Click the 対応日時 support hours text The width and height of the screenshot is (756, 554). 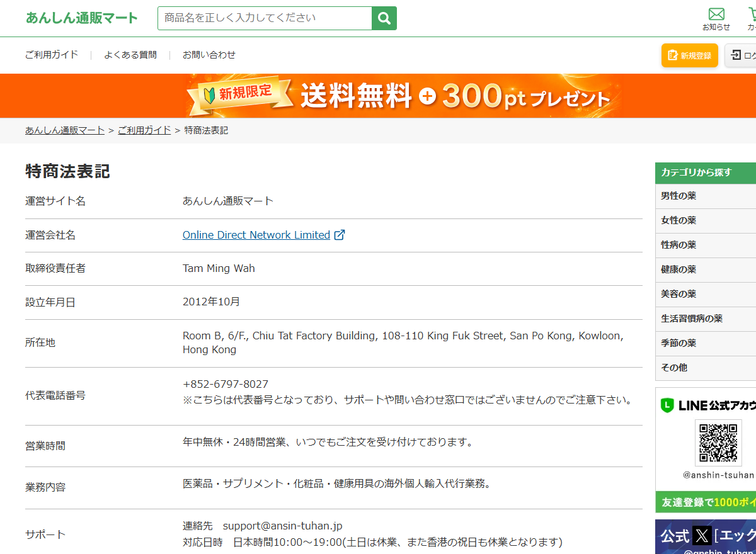(372, 542)
